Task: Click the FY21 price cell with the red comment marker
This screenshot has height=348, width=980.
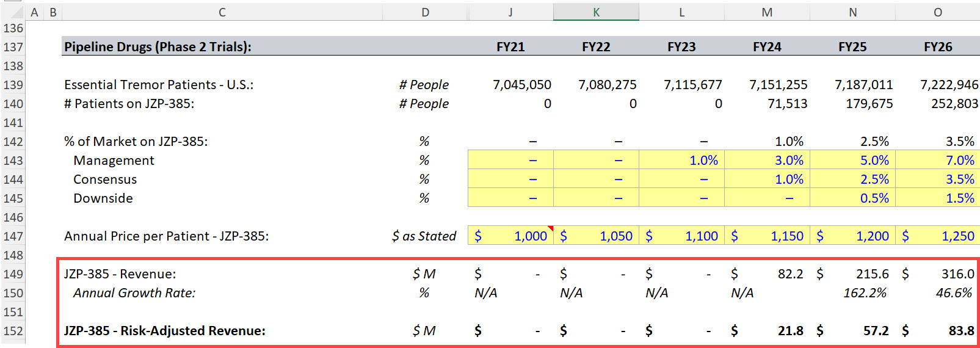Action: tap(510, 236)
